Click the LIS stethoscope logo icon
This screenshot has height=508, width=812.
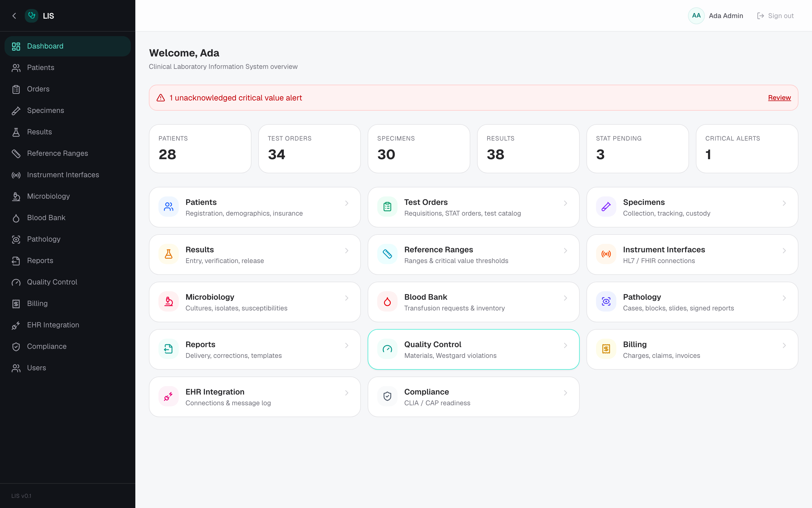(32, 16)
